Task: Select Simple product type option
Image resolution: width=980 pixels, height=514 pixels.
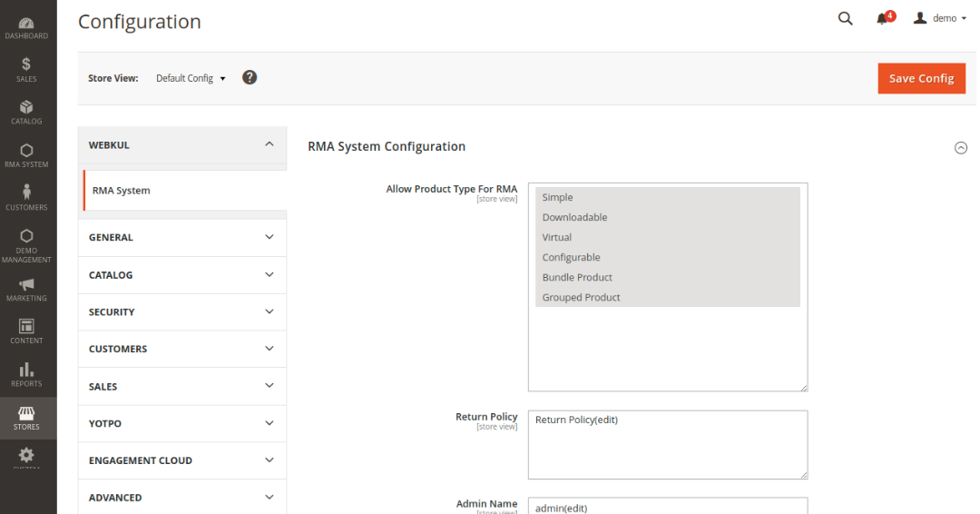Action: pos(668,197)
